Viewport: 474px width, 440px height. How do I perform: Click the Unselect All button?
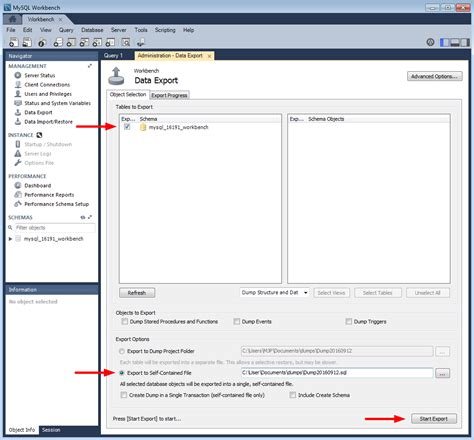pyautogui.click(x=428, y=293)
